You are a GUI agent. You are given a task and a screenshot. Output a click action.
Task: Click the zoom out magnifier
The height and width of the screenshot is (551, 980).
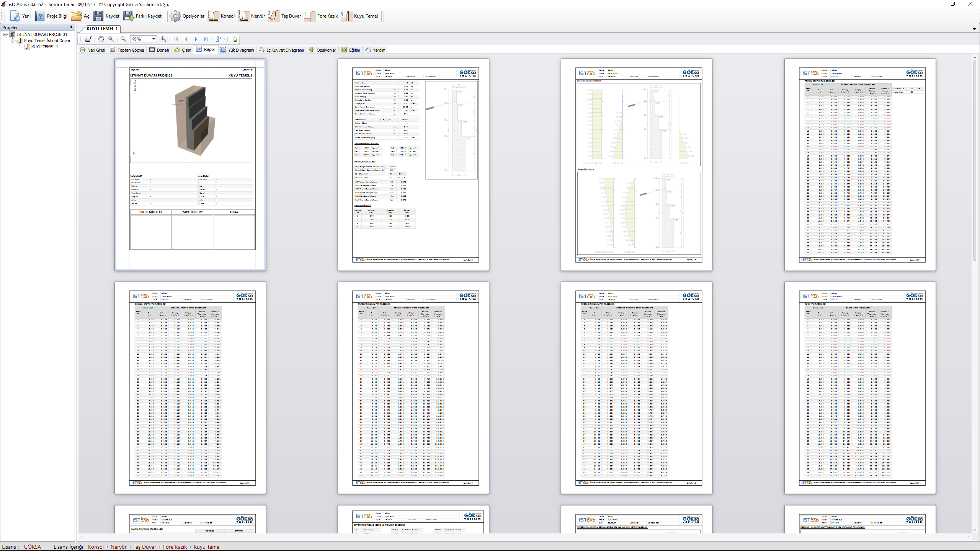[x=124, y=39]
